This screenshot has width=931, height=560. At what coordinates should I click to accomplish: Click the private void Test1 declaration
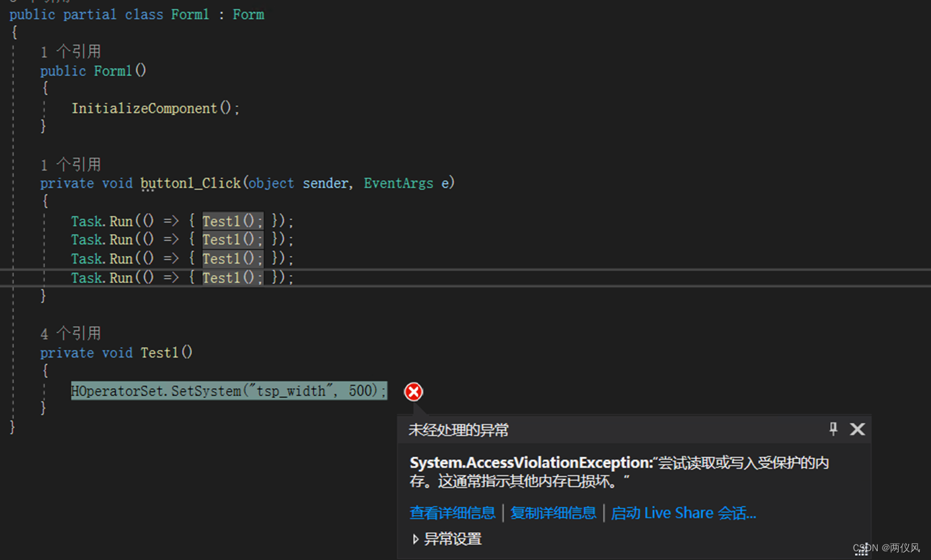(x=116, y=353)
